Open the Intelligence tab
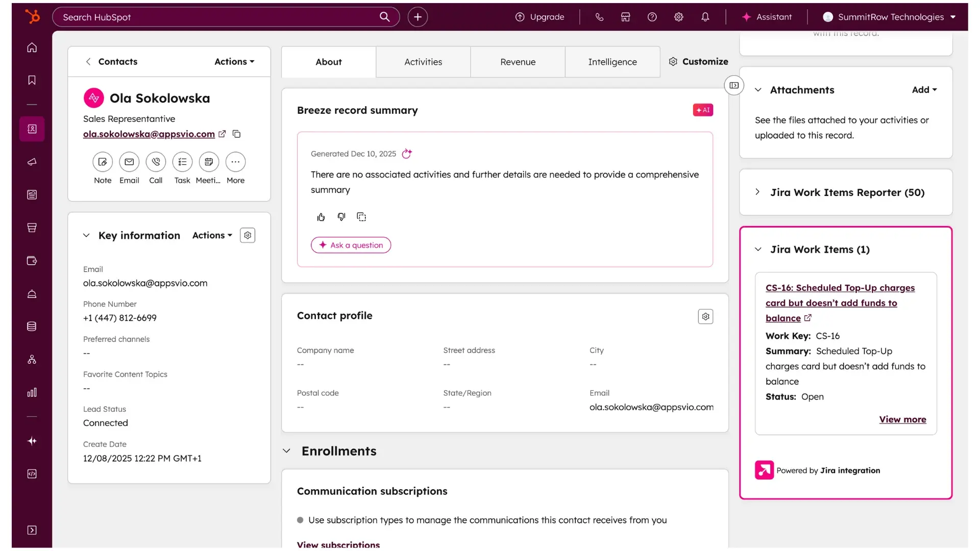 point(612,62)
